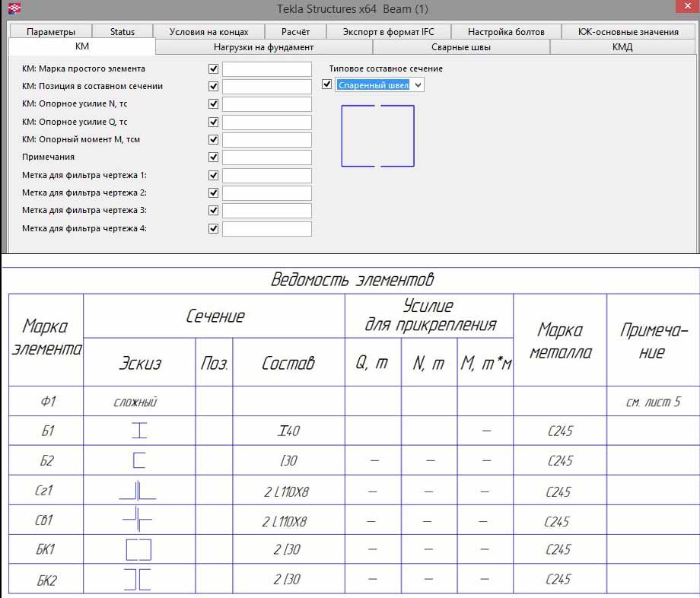Screen dimensions: 700x598
Task: Click the Tekla Structures app icon in title bar
Action: pyautogui.click(x=11, y=9)
